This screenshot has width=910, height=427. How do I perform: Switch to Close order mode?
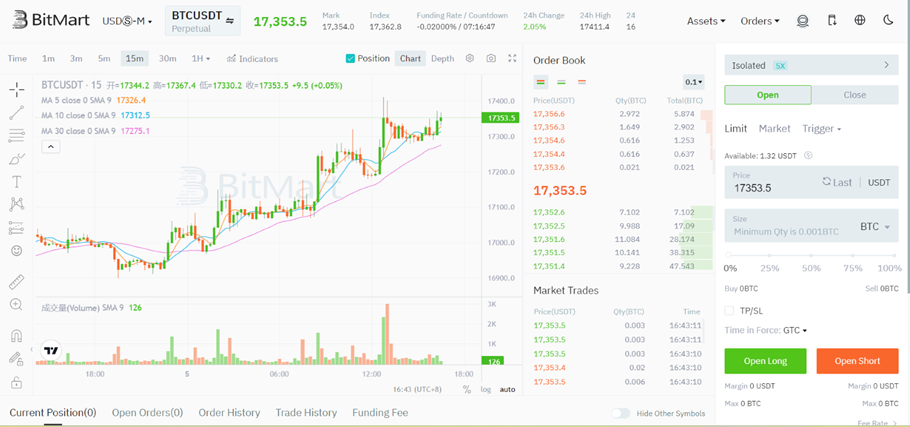(855, 95)
